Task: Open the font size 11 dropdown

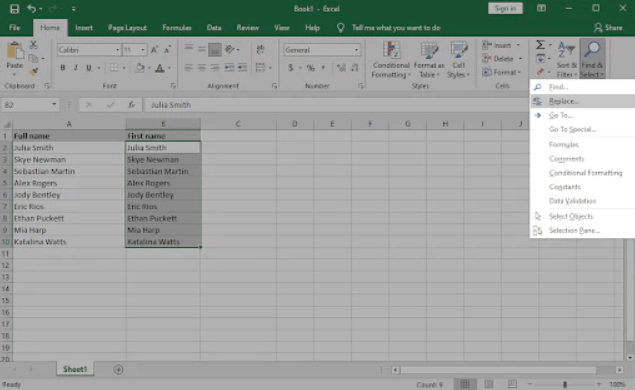Action: coord(143,50)
